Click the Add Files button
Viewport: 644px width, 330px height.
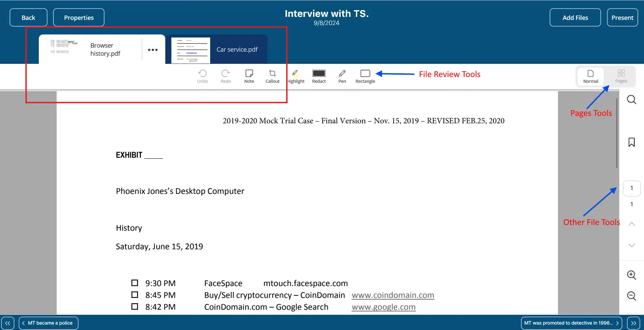pos(575,18)
